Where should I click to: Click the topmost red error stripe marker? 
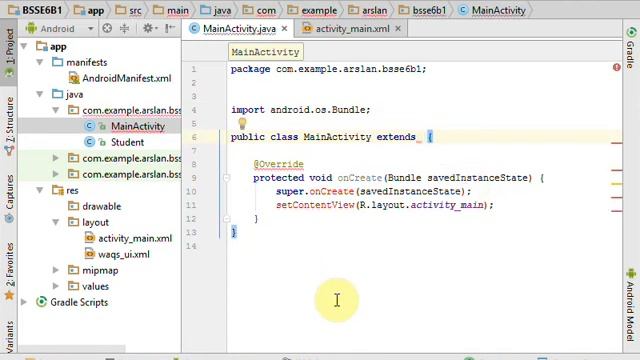(616, 143)
